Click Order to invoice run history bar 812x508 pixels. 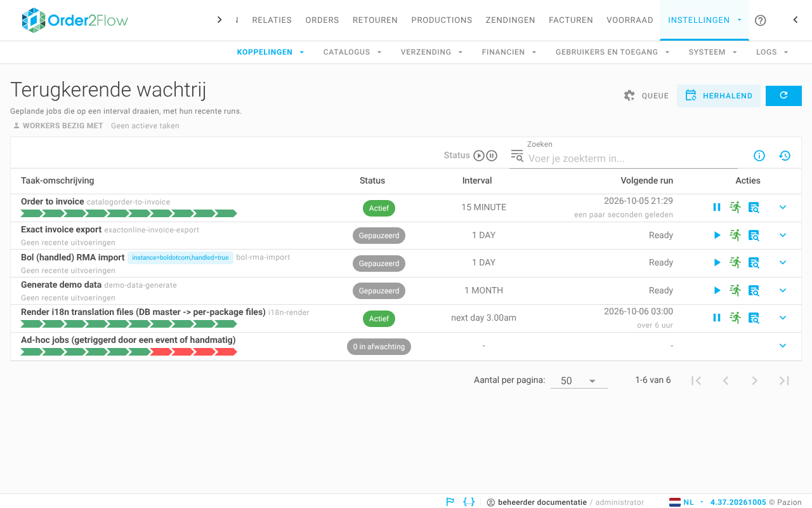pos(129,213)
